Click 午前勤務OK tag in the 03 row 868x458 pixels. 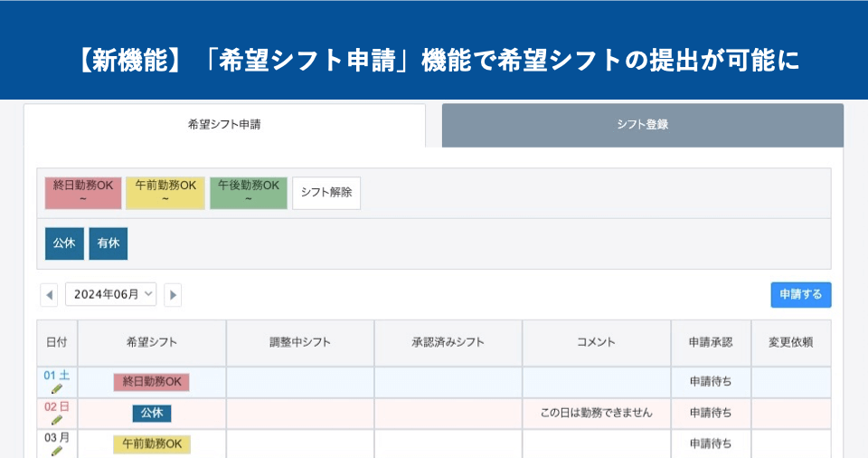tap(152, 444)
